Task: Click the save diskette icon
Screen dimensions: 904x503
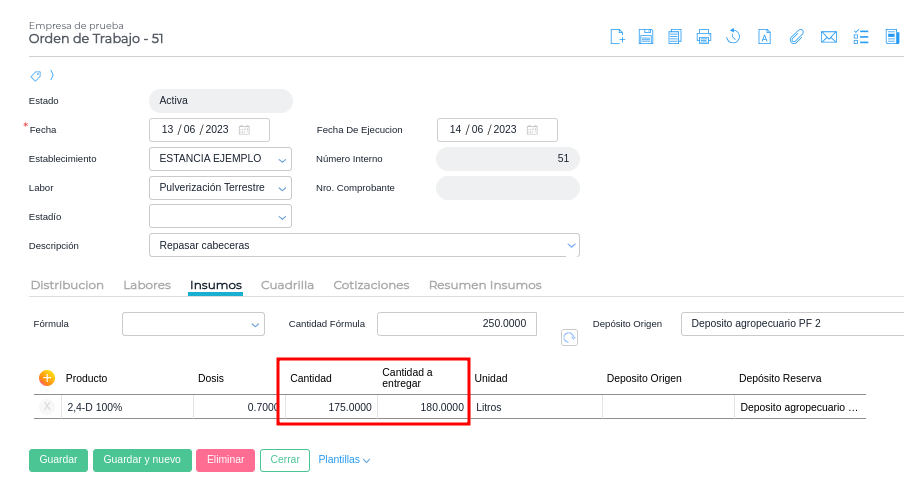Action: click(646, 37)
